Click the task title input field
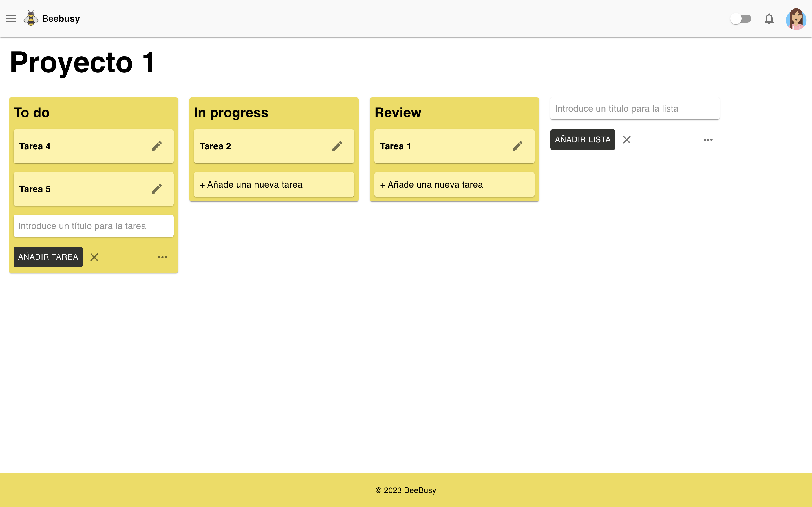Viewport: 812px width, 507px height. point(93,226)
